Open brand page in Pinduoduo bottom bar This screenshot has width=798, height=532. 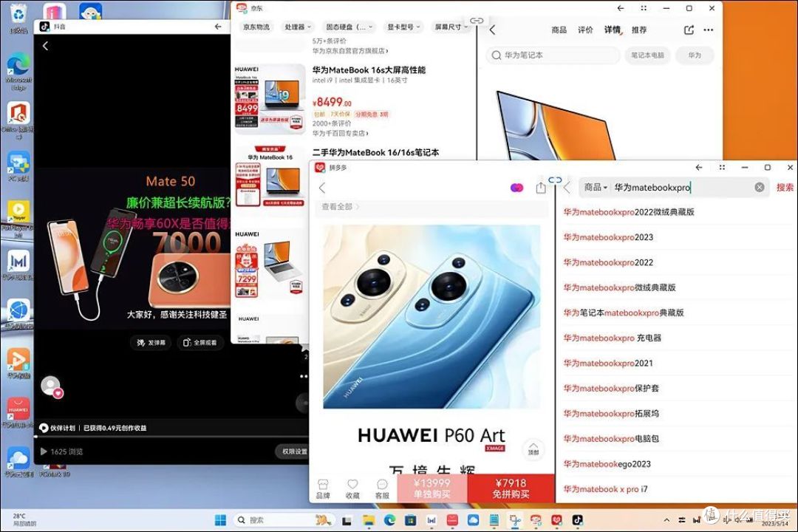pos(323,488)
